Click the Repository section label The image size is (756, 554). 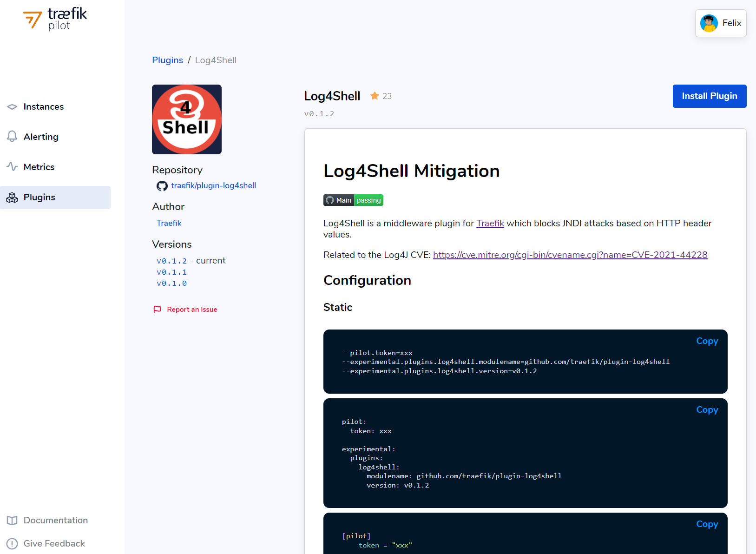tap(177, 170)
